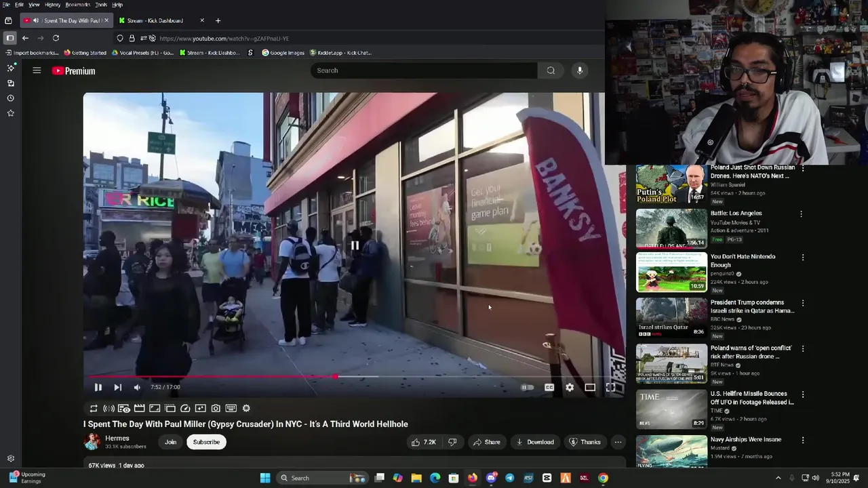Open the Getting Started bookmark
The image size is (868, 488).
(x=85, y=53)
